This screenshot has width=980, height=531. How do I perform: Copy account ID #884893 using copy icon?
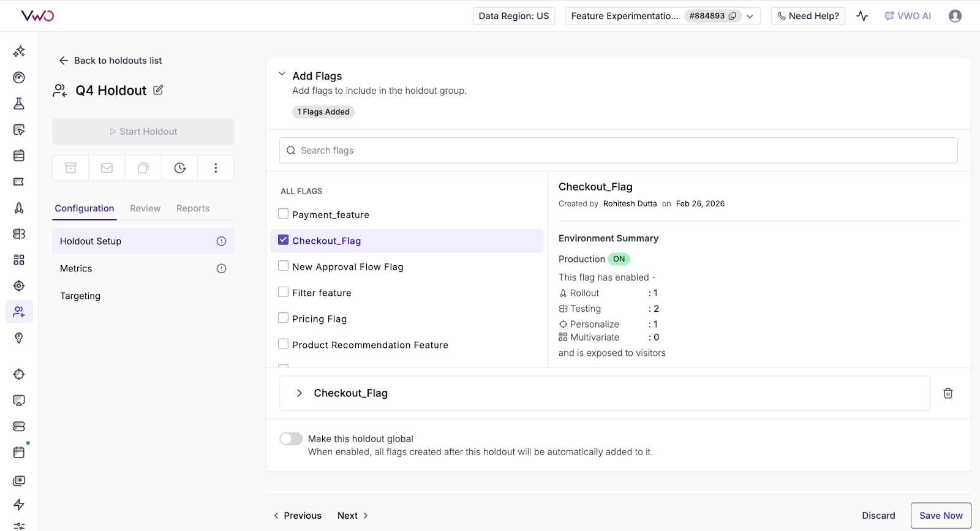pyautogui.click(x=732, y=16)
